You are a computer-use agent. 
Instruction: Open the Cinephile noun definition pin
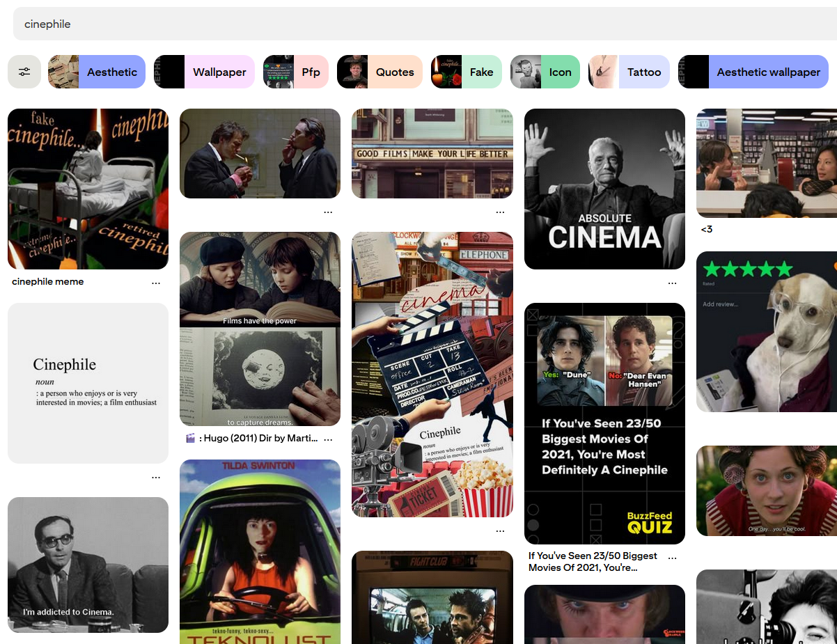tap(88, 383)
